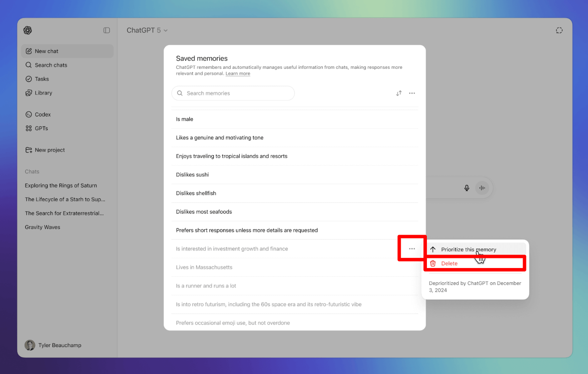Select 'Prioritize this memory' menu option
Screen dimensions: 588x374
point(468,249)
